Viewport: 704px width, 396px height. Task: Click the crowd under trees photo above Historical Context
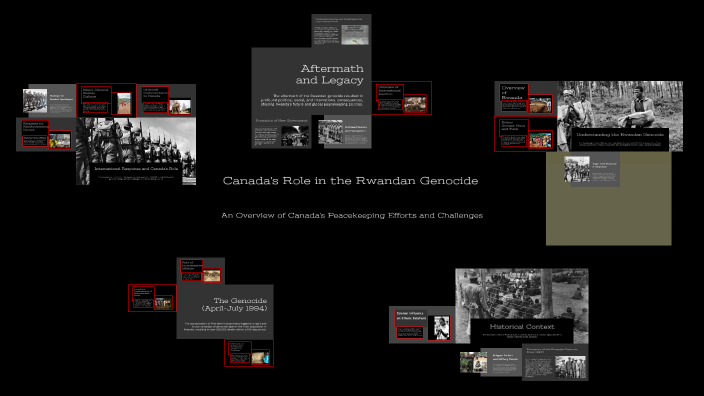point(522,294)
